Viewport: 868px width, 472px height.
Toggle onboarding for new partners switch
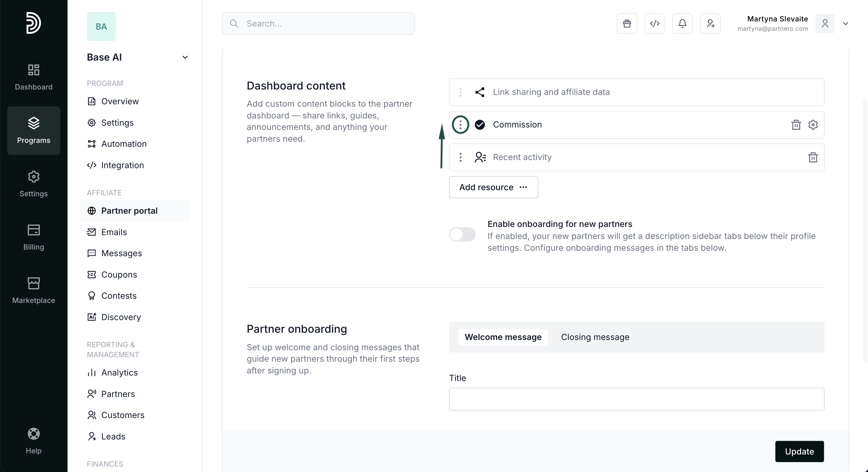(462, 235)
